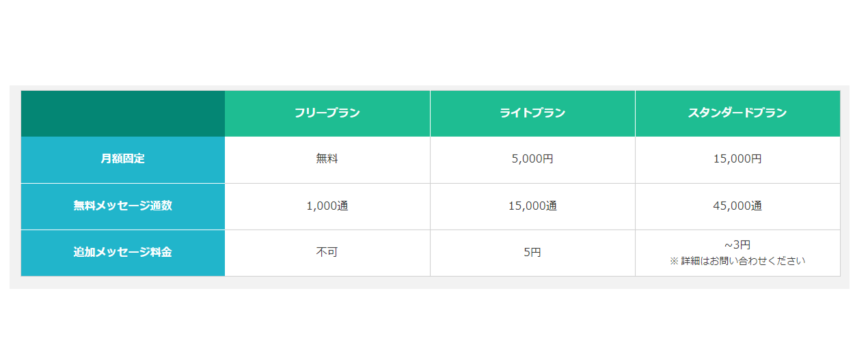Click the 無料 cell under フリープラン

tap(327, 159)
